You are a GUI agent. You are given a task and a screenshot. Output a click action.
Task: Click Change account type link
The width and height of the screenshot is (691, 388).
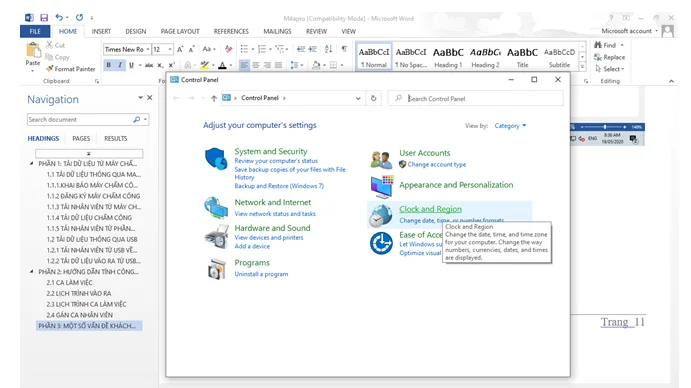tap(437, 164)
